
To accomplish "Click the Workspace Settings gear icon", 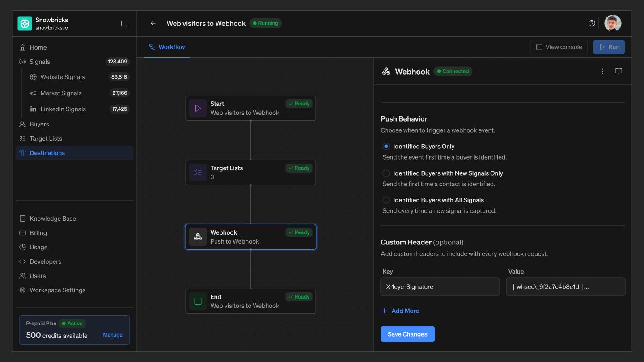I will [22, 290].
